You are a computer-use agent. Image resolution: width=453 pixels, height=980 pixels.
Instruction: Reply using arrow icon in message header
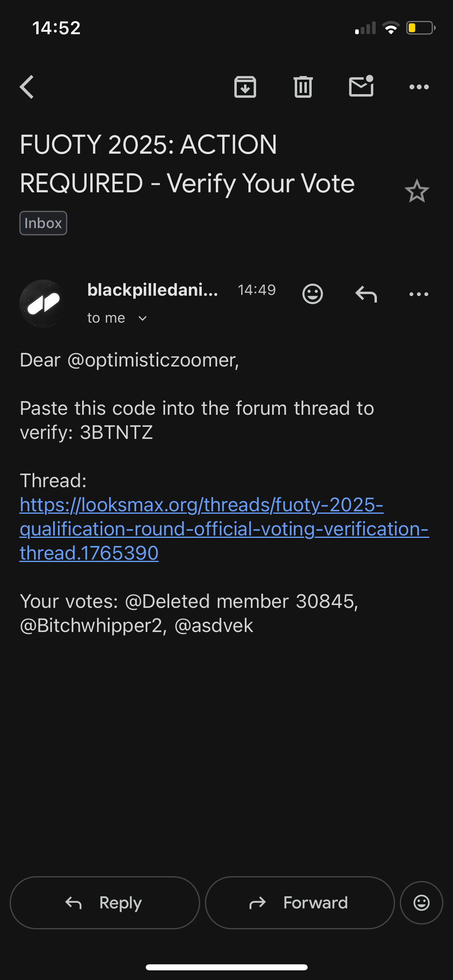[x=366, y=294]
